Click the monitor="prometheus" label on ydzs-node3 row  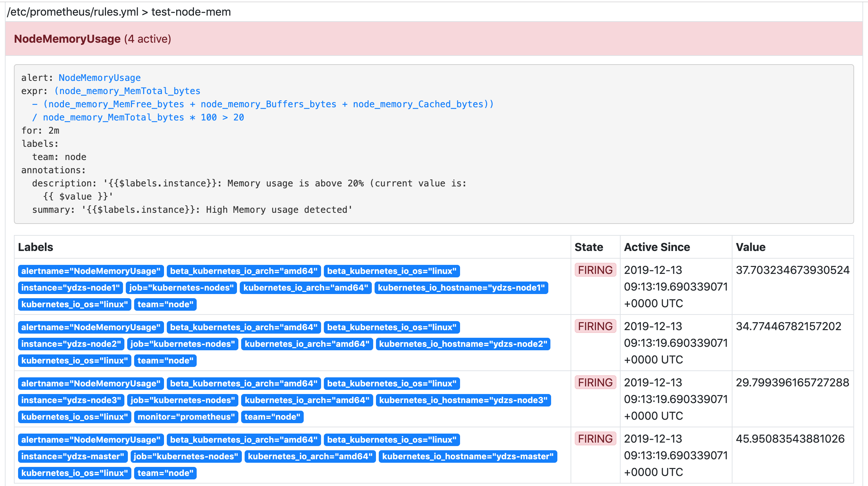tap(186, 417)
